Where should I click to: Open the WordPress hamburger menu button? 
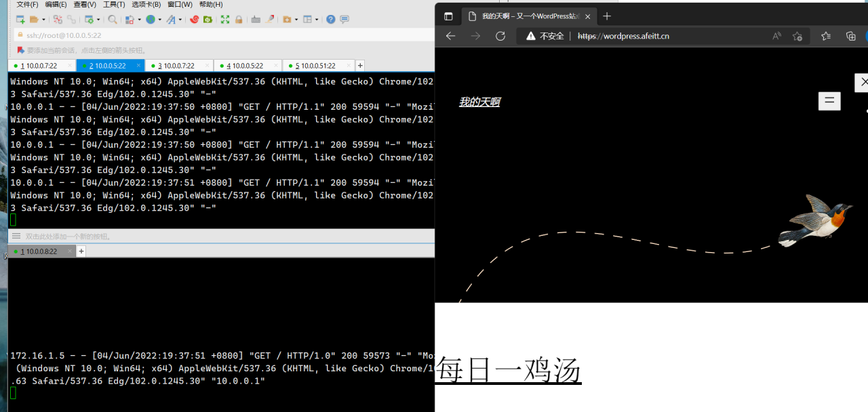click(x=829, y=101)
